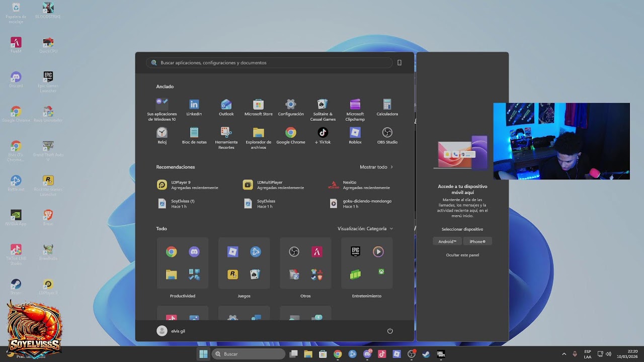Viewport: 644px width, 362px height.
Task: Open recommended LDPlayer 9
Action: [x=188, y=185]
